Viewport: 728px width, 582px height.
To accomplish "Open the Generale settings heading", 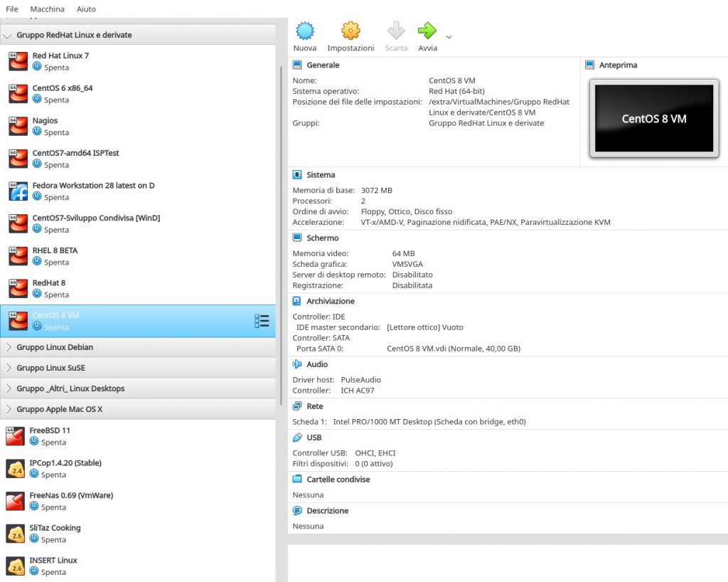I will tap(323, 65).
